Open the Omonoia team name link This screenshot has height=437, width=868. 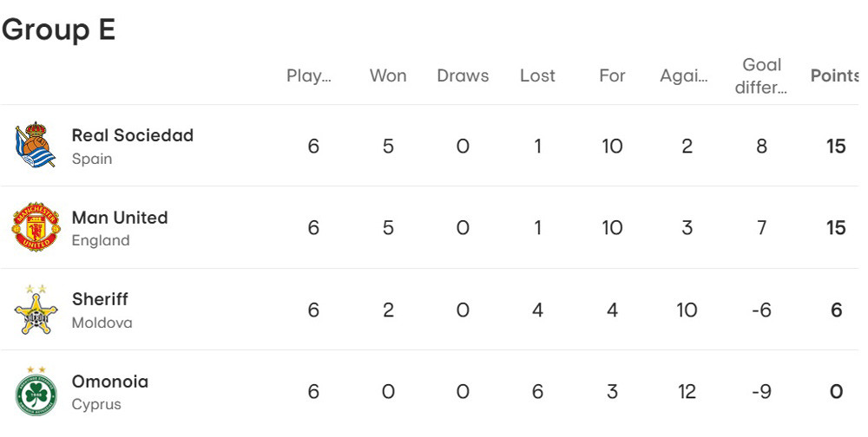109,382
